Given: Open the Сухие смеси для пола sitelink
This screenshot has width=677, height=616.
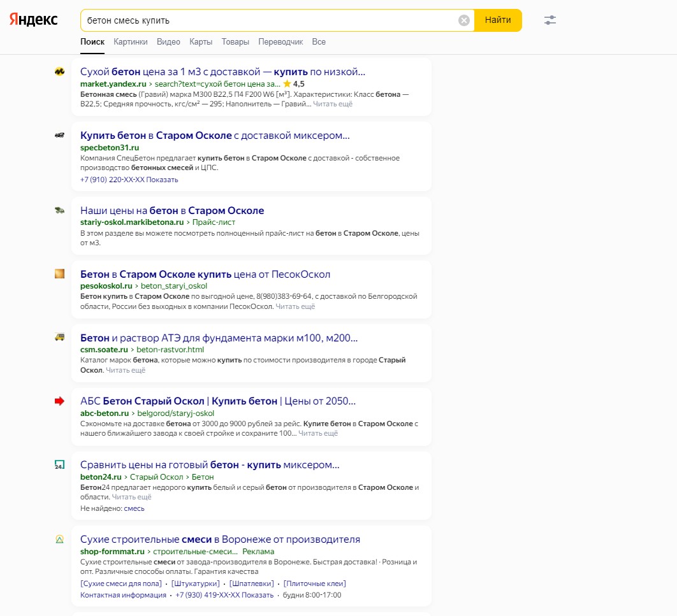Looking at the screenshot, I should click(121, 584).
